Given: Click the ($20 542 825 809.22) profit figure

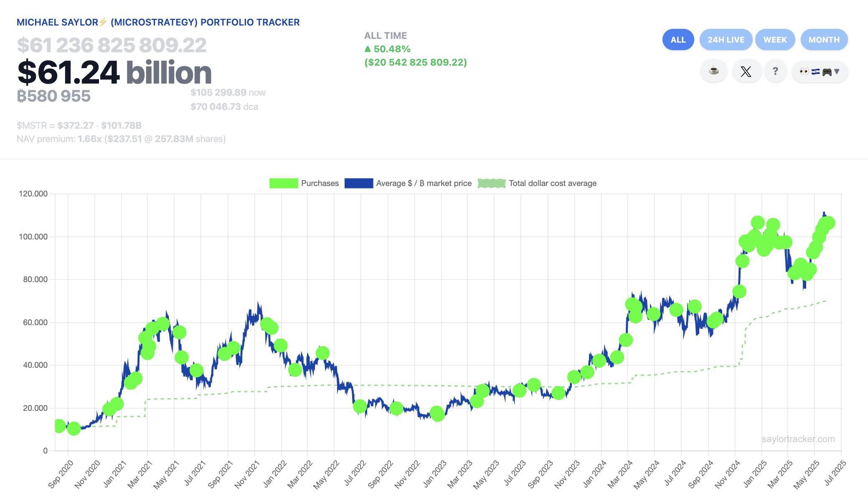Looking at the screenshot, I should tap(416, 62).
